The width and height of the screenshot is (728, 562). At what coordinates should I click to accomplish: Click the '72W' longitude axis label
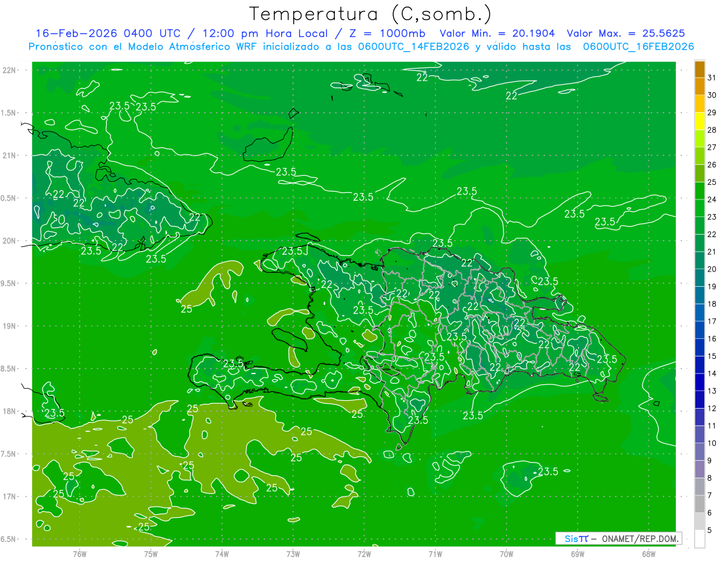tap(364, 554)
